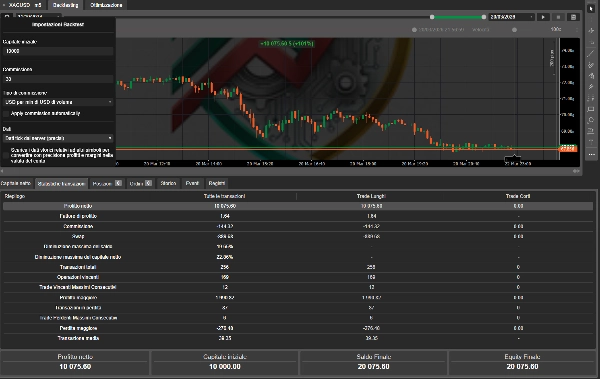
Task: Click the Capitale iniziale 10 000.00 summary
Action: [225, 363]
